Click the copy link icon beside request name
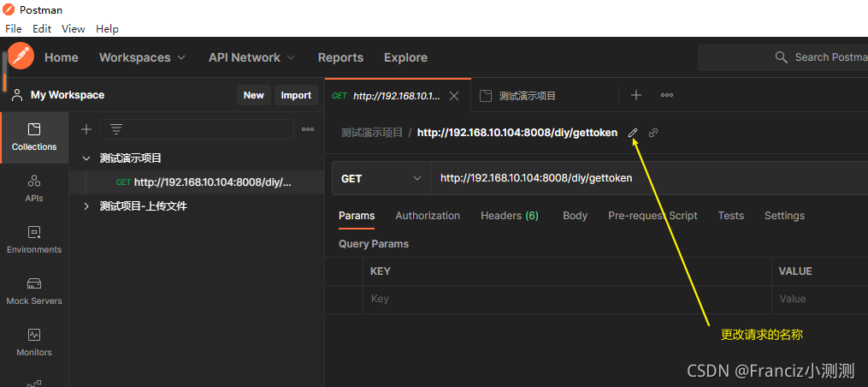 click(653, 133)
